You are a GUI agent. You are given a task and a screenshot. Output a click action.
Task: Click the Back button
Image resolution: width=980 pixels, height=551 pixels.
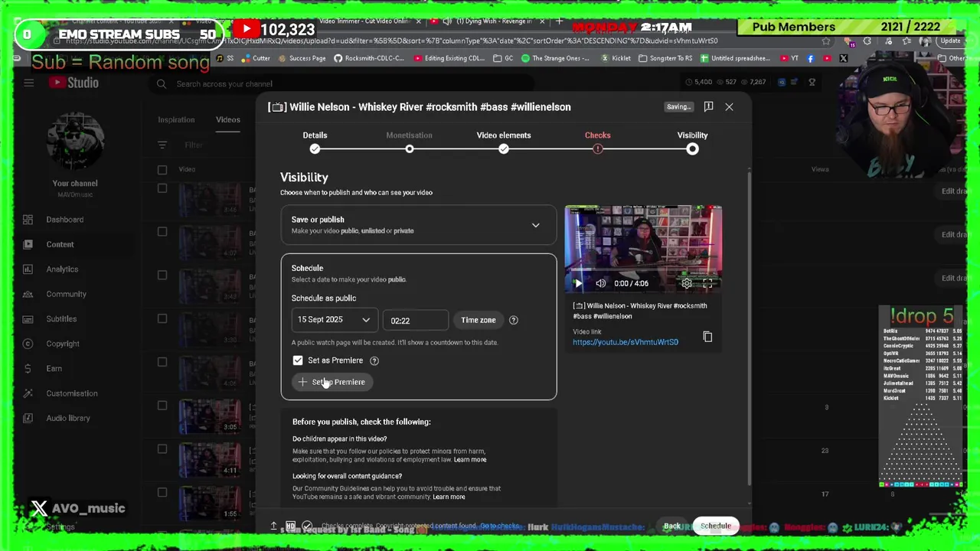(x=671, y=526)
